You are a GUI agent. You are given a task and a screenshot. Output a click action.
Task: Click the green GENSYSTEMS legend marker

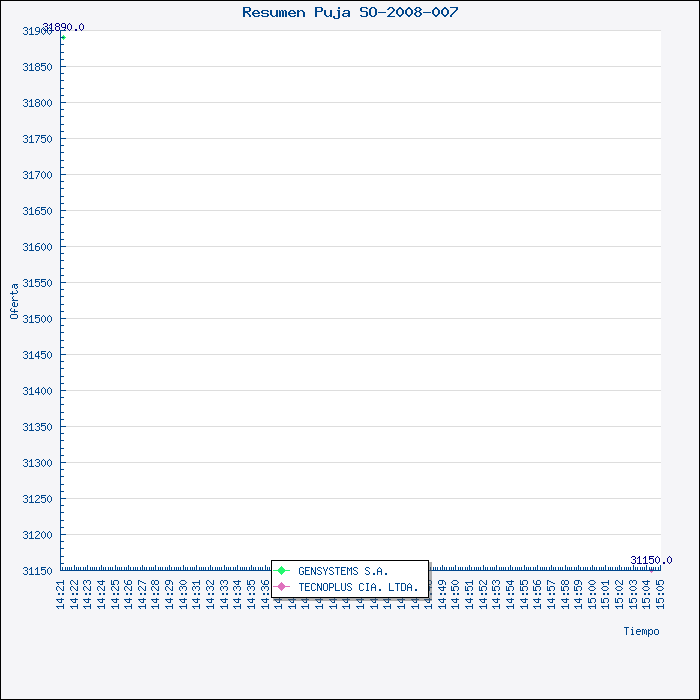click(282, 571)
